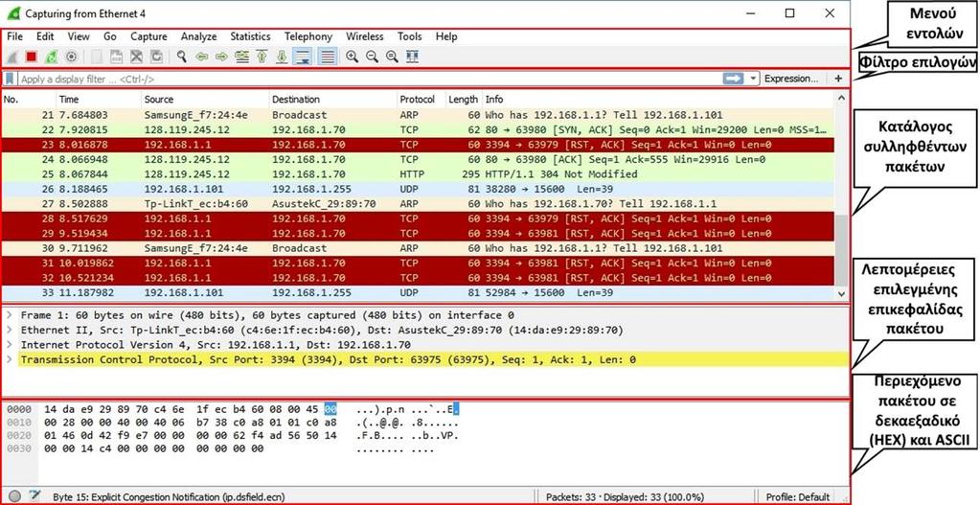980x505 pixels.
Task: Zoom out the main window text
Action: [x=372, y=57]
